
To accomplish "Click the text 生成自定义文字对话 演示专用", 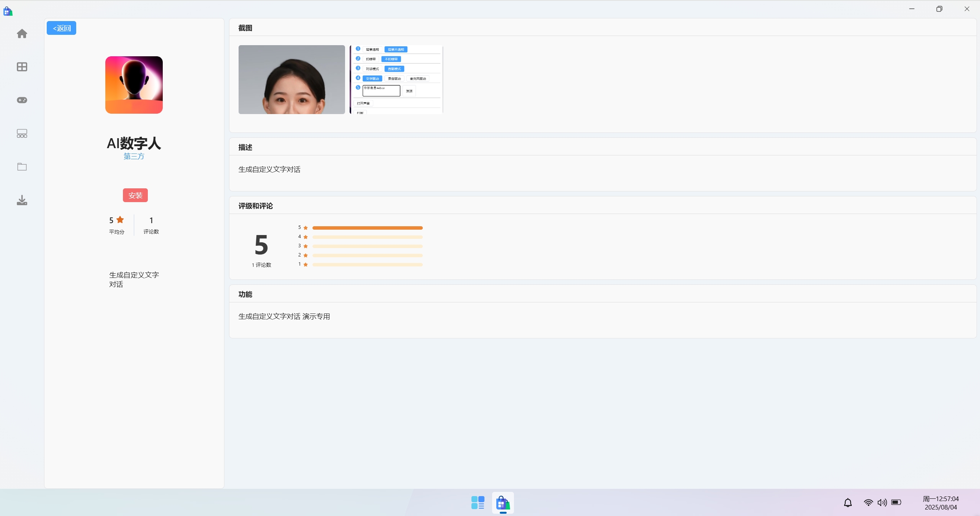I will coord(284,317).
